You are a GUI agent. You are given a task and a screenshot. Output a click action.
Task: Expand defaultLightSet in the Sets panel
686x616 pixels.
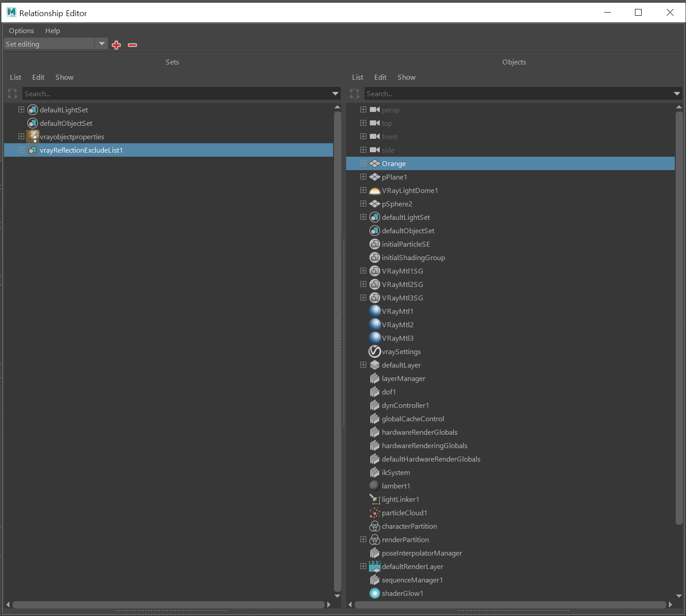tap(21, 109)
